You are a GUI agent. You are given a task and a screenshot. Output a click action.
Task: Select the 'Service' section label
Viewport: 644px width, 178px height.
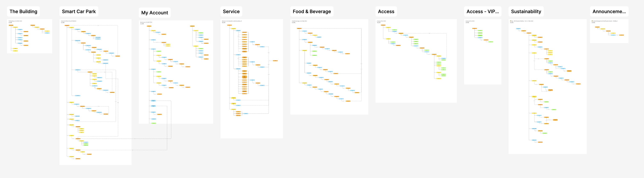click(x=231, y=11)
